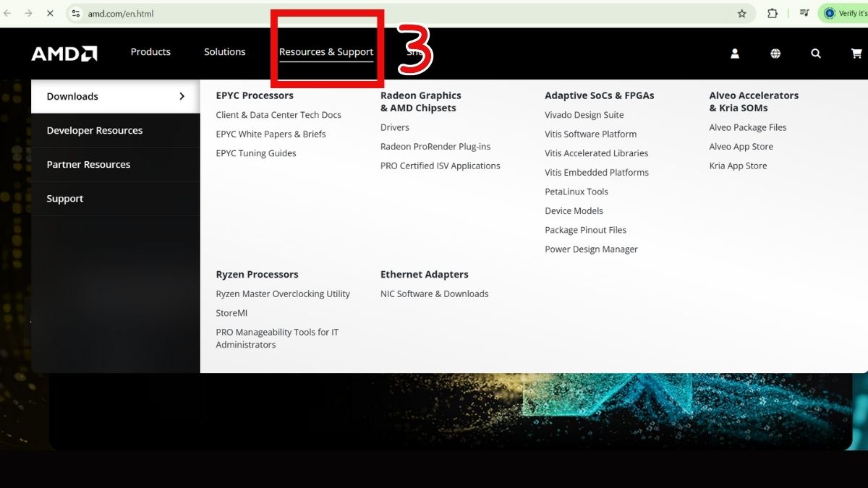868x488 pixels.
Task: Expand Downloads using its chevron arrow
Action: tap(182, 96)
